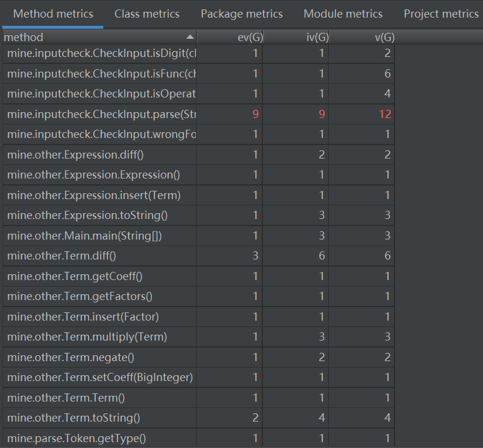Select the CheckInput.isFunc method row
Screen dimensions: 483x448
[x=198, y=73]
